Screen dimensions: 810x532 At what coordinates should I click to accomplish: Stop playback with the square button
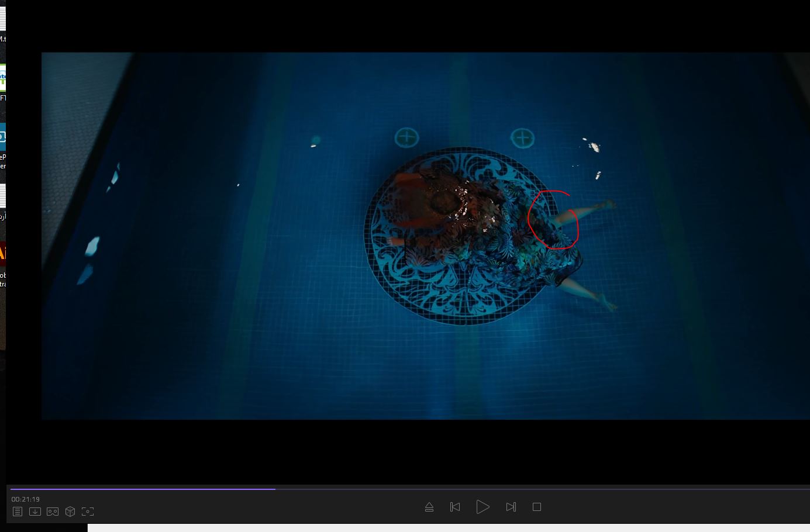click(x=537, y=507)
